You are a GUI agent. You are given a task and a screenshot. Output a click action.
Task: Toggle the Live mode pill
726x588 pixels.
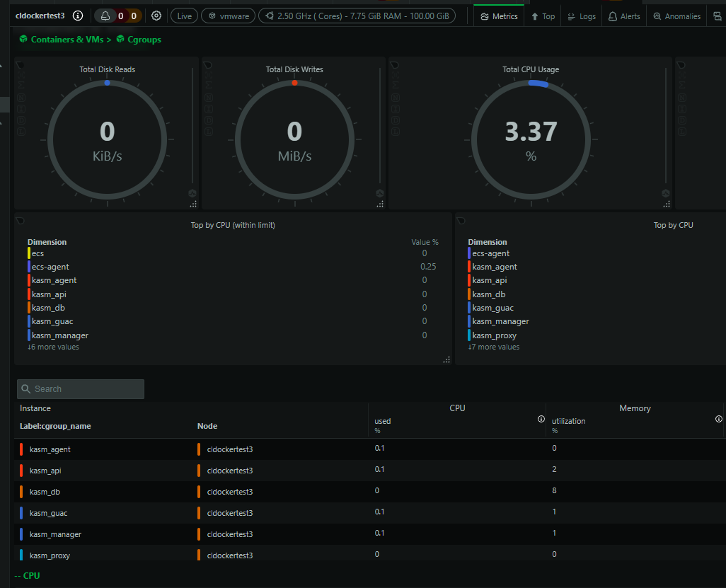click(184, 16)
